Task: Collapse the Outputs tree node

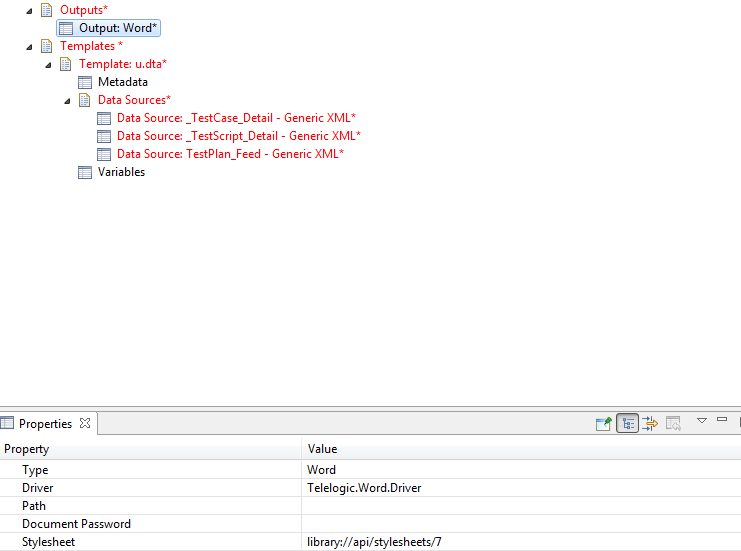Action: 29,10
